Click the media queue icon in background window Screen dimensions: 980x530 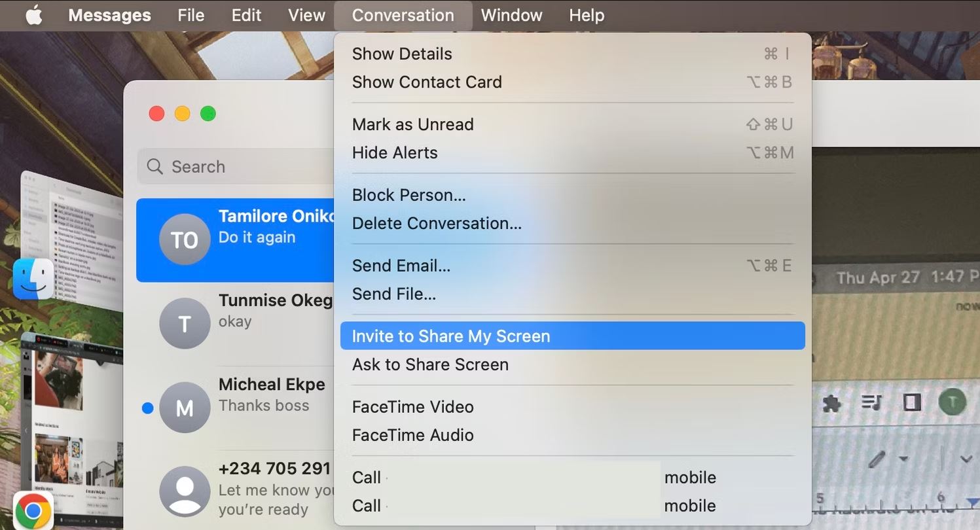pyautogui.click(x=871, y=402)
